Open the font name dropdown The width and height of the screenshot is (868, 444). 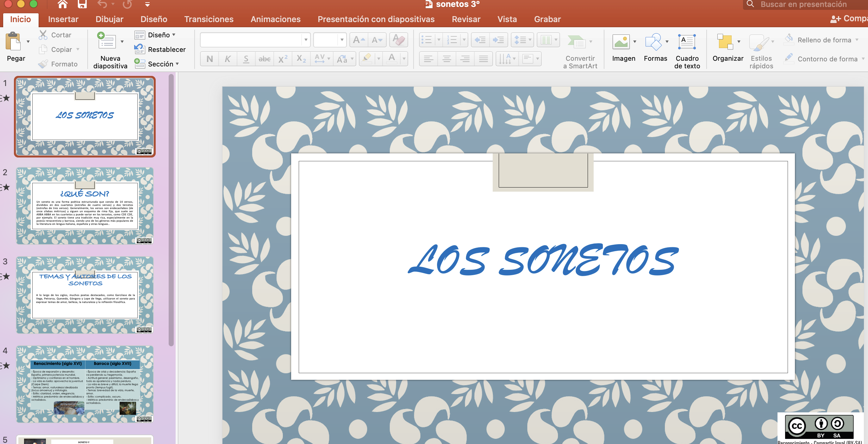[x=306, y=40]
